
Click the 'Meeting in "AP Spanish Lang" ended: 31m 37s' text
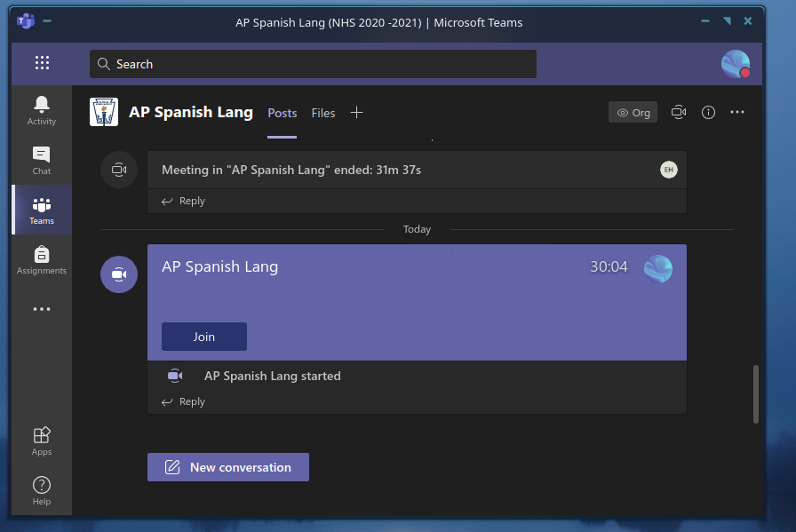tap(291, 170)
